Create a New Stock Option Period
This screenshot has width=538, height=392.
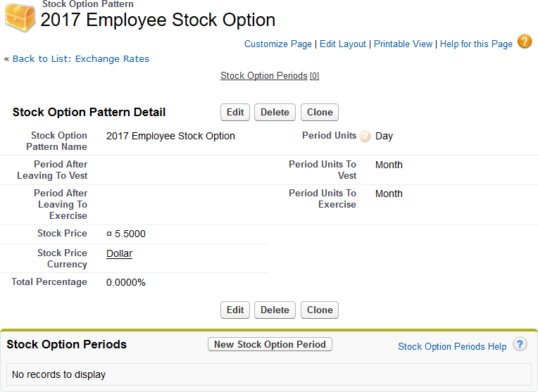click(270, 344)
